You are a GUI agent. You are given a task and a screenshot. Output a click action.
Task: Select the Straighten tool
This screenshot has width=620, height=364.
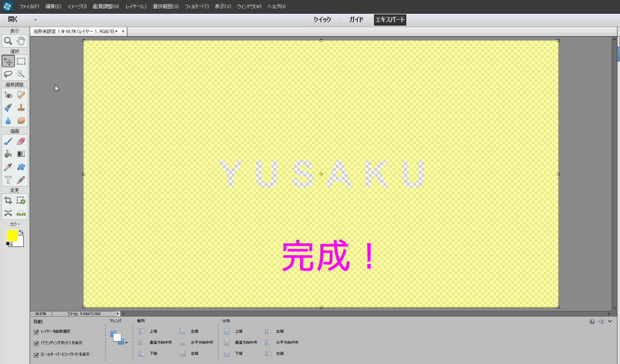click(21, 214)
